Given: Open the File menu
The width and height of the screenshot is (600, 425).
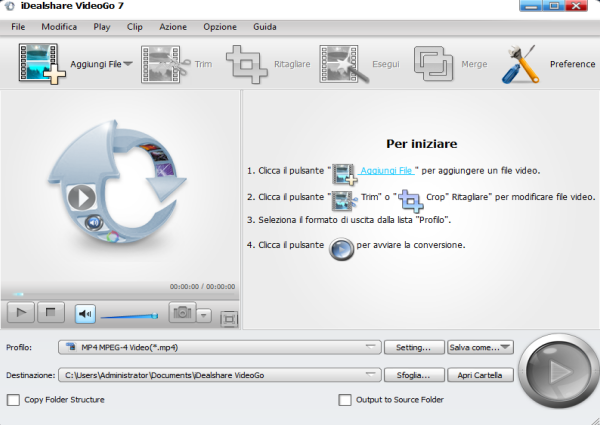Looking at the screenshot, I should pos(18,27).
